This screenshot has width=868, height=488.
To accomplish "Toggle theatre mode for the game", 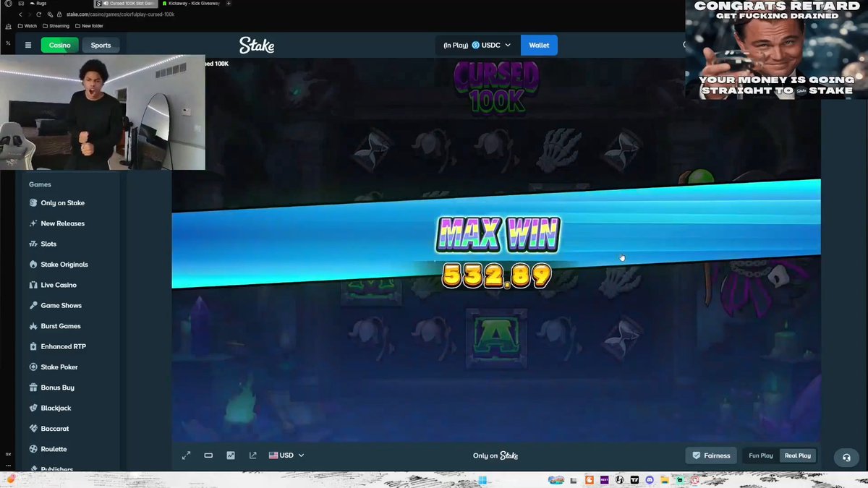I will tap(208, 455).
